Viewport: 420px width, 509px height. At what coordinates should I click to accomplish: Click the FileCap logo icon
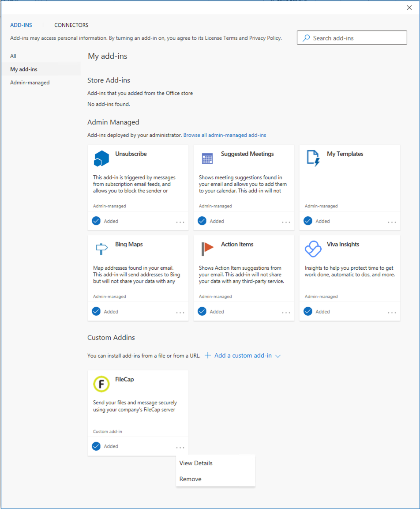[101, 384]
